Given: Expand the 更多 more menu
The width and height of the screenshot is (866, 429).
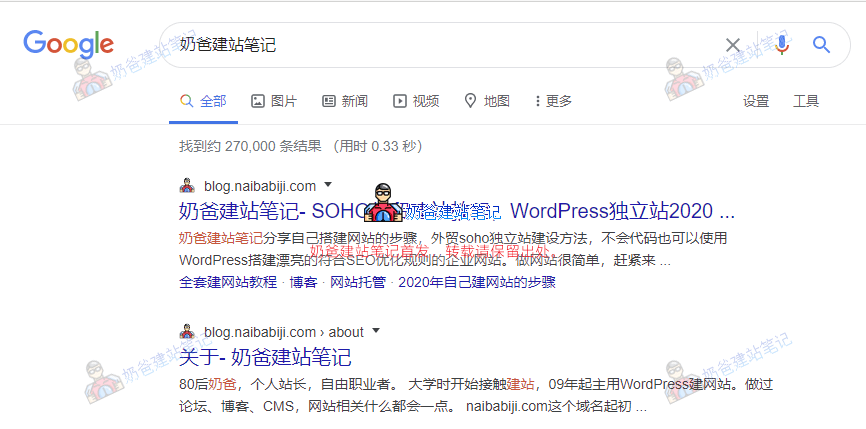Looking at the screenshot, I should [x=553, y=101].
